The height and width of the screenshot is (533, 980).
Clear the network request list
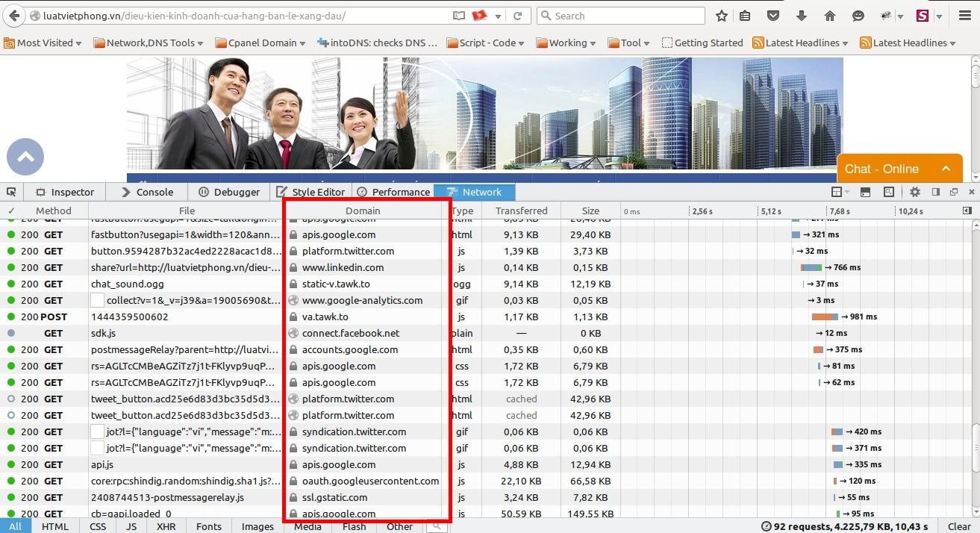point(959,526)
